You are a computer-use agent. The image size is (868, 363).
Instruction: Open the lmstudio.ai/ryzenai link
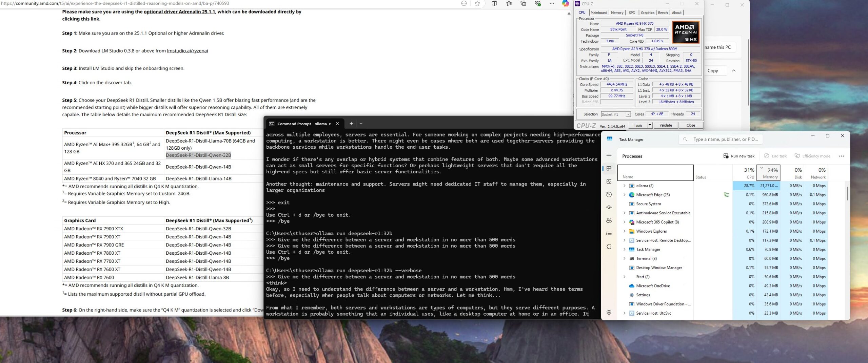point(188,51)
